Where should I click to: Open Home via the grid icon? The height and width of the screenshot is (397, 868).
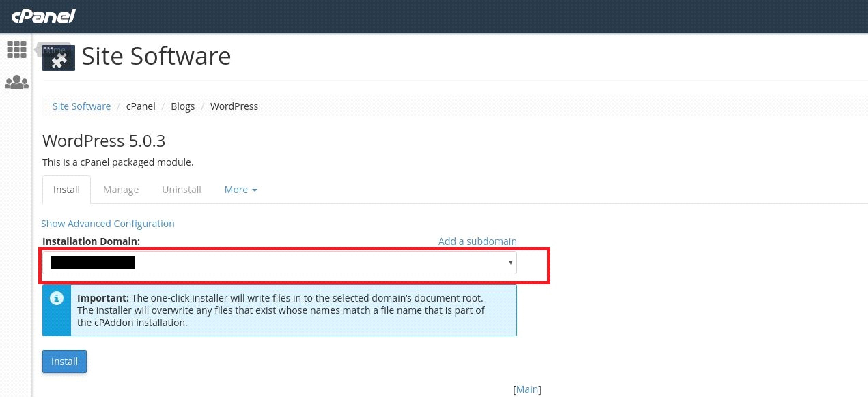pyautogui.click(x=16, y=50)
